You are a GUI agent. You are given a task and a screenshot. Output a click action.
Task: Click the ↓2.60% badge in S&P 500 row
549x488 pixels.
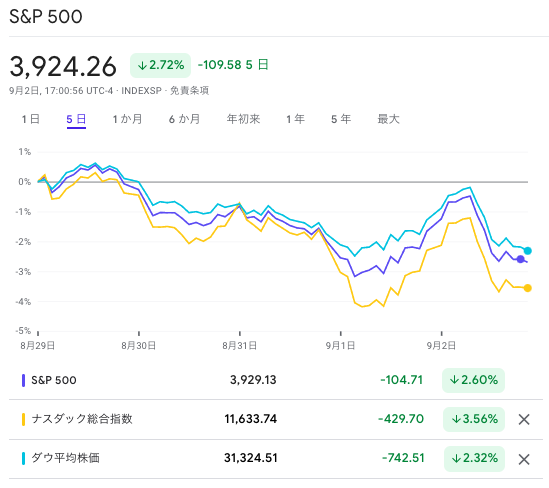(x=473, y=380)
